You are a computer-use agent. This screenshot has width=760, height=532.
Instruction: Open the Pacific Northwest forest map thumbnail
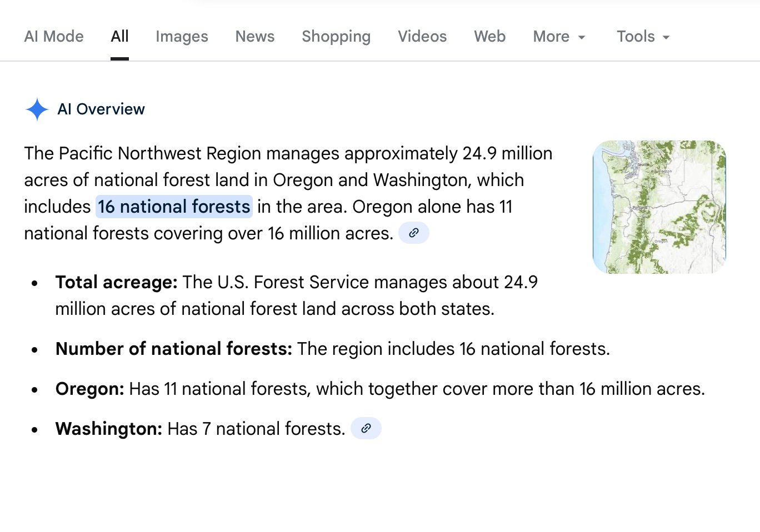click(x=659, y=207)
